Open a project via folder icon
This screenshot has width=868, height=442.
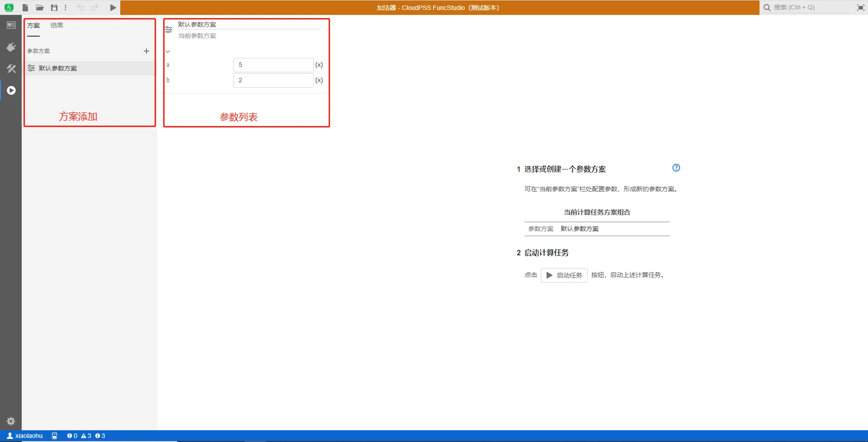[40, 8]
